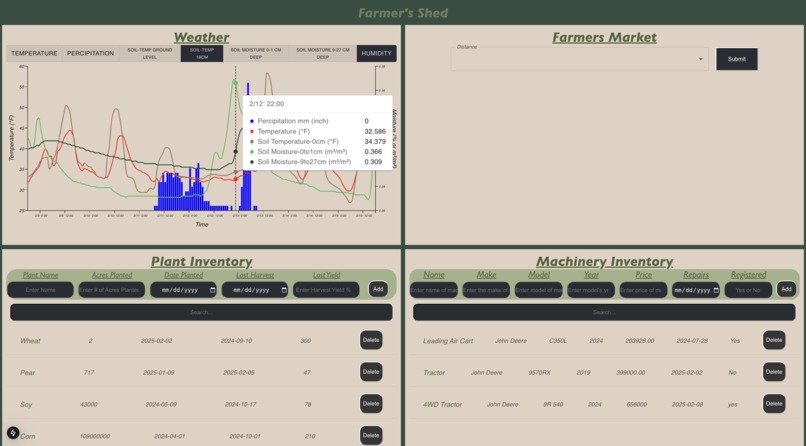Screen dimensions: 806x446
Task: Toggle the Humidity series button
Action: click(x=376, y=53)
